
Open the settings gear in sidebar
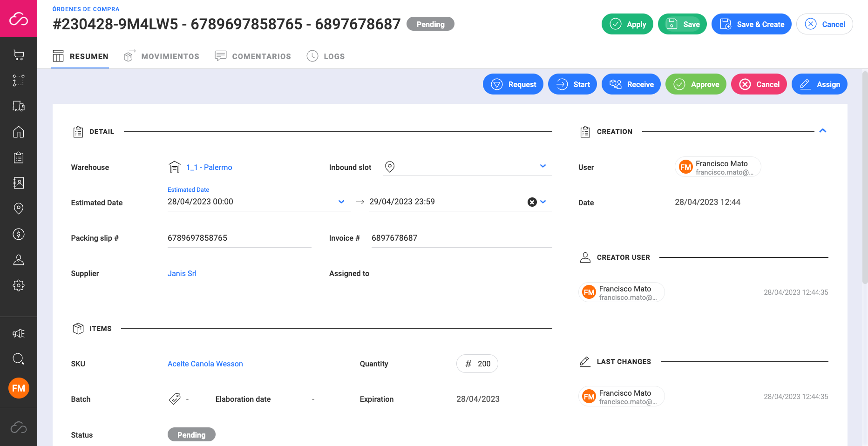(x=19, y=285)
